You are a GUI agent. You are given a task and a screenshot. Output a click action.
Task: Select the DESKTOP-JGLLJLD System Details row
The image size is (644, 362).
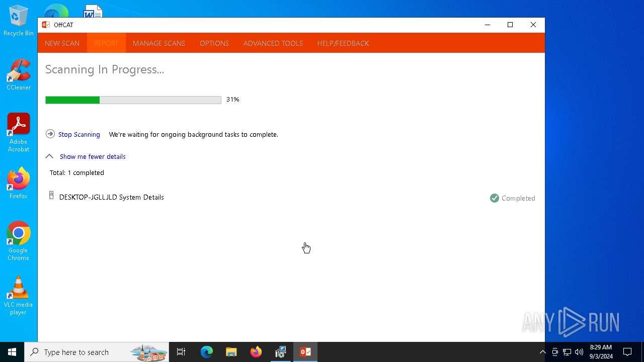[291, 197]
